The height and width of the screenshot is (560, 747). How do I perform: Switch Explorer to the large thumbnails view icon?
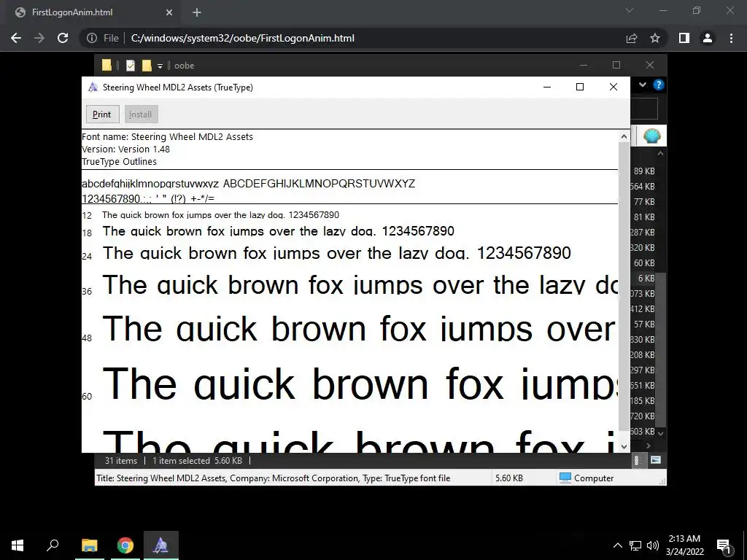656,460
